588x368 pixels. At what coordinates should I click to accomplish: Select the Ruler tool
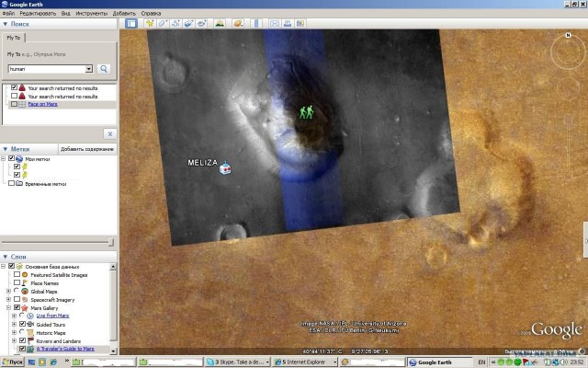[256, 24]
